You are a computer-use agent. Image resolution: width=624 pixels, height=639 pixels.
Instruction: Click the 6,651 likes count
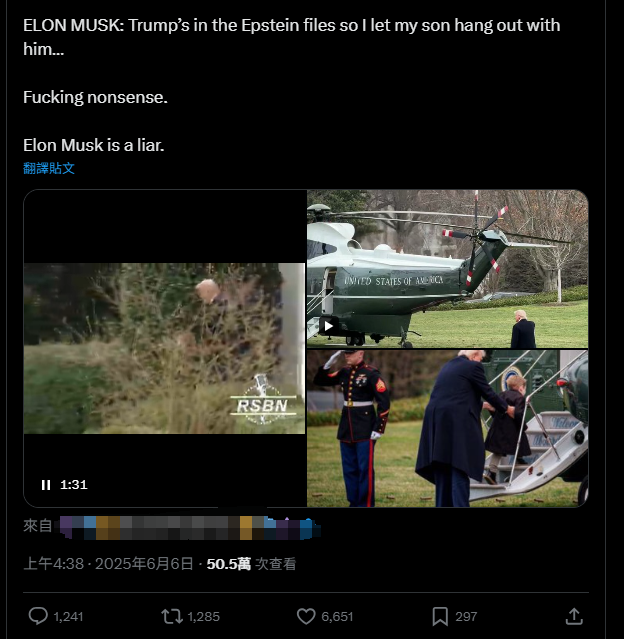(337, 617)
